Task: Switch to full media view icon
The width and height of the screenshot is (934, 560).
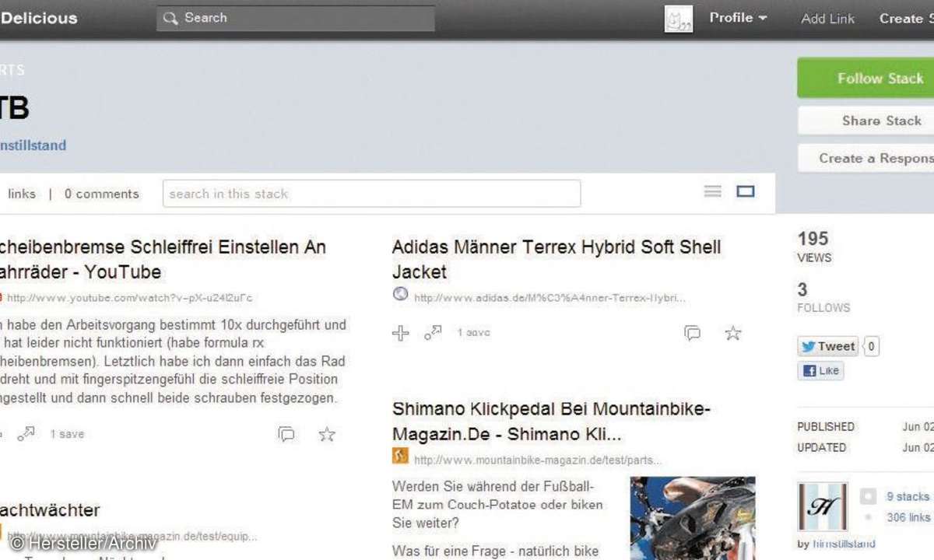Action: pos(746,191)
